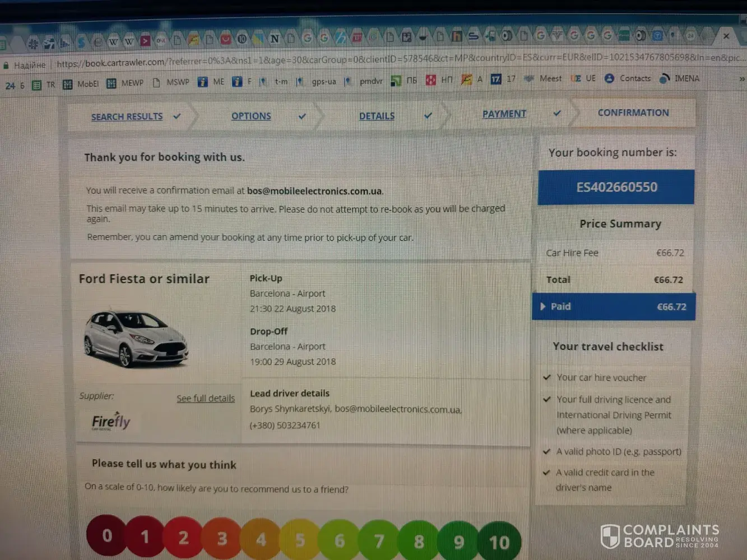Close the current browser tab
This screenshot has width=747, height=560.
(726, 36)
